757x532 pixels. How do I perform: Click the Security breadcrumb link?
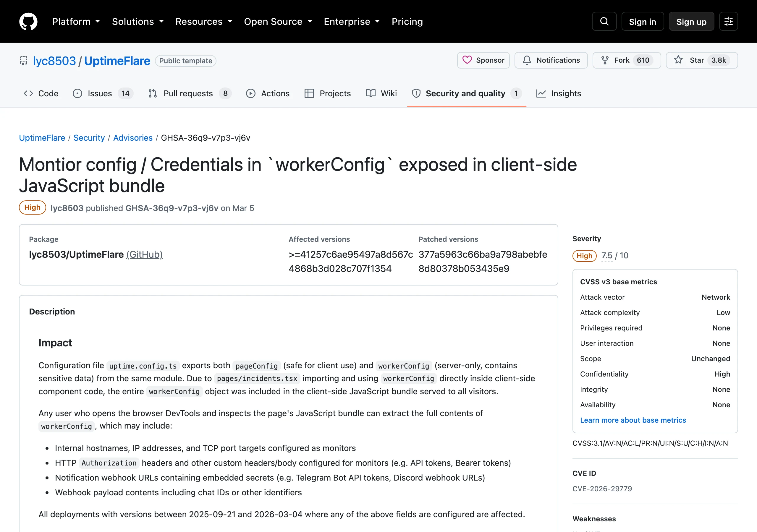[89, 138]
